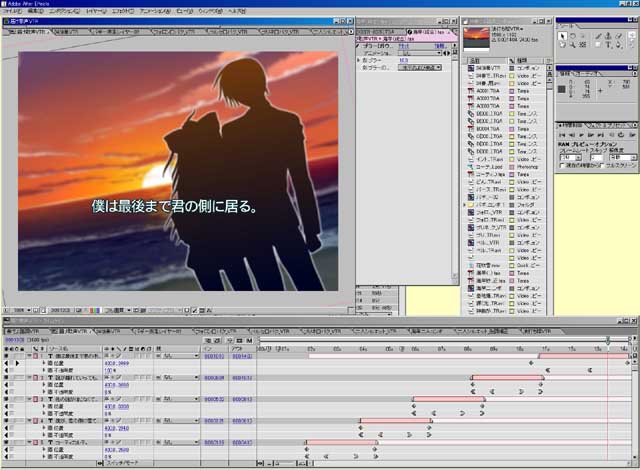Click the text layer icon of layer 1
The width and height of the screenshot is (640, 470).
(x=51, y=356)
